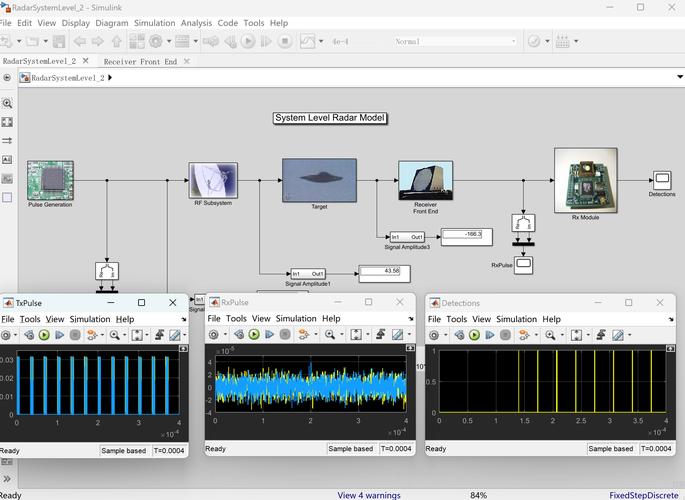
Task: Toggle sample time display arrows icon
Action: (x=8, y=141)
